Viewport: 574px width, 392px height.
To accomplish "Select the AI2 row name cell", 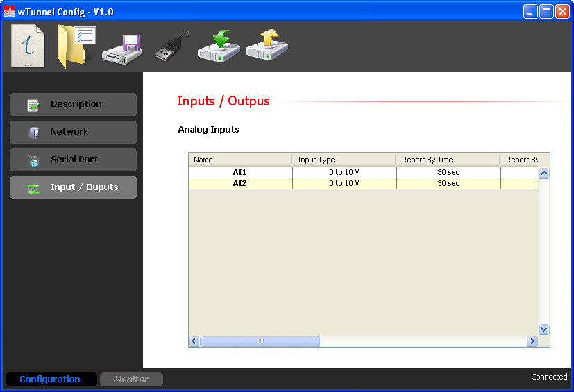I will click(x=239, y=184).
